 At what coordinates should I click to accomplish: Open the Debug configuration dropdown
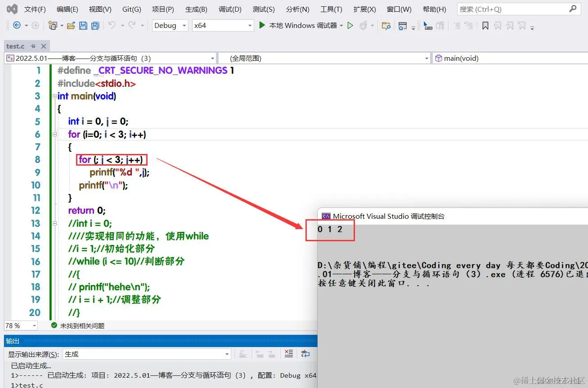click(170, 26)
